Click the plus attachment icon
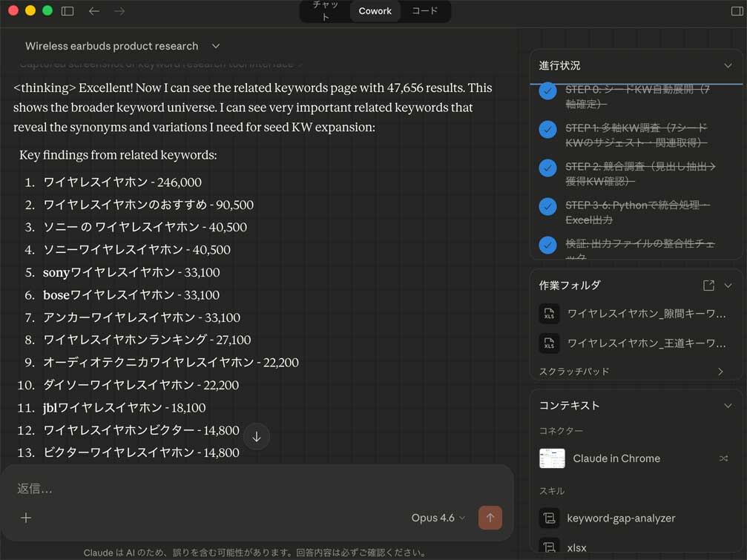The image size is (747, 560). [26, 518]
